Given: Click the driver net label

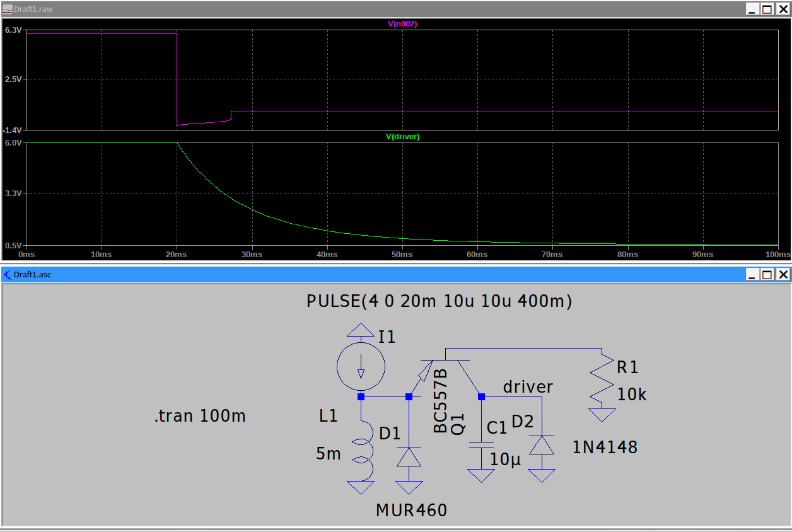Looking at the screenshot, I should [x=528, y=387].
